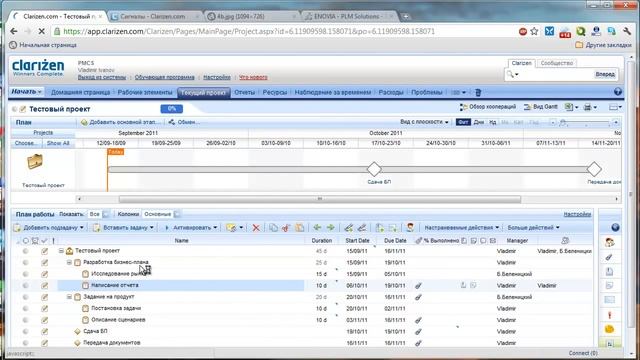Select the Разработка бизнес-плана row circle
This screenshot has width=640, height=360.
click(26, 262)
